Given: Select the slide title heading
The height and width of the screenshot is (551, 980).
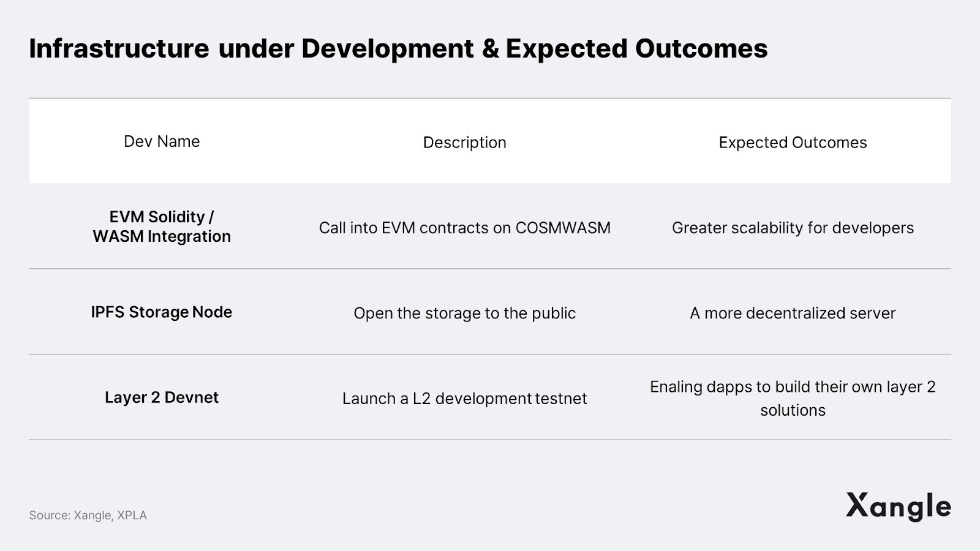Looking at the screenshot, I should pos(398,49).
